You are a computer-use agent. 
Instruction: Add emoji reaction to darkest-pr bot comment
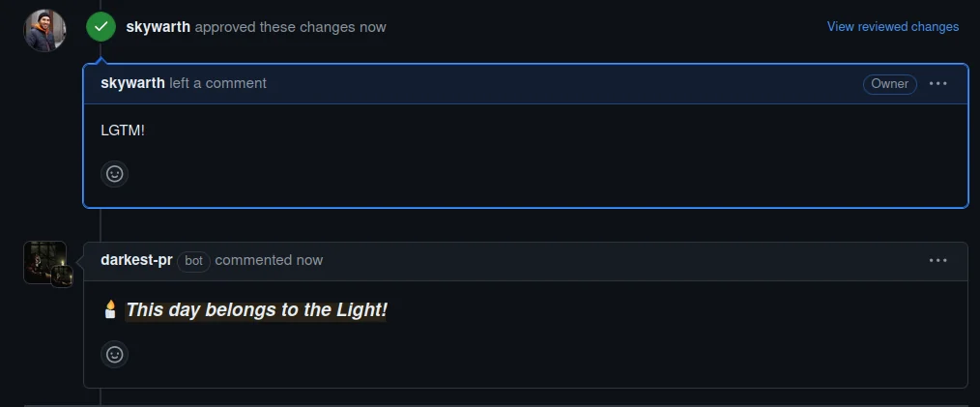[x=114, y=355]
